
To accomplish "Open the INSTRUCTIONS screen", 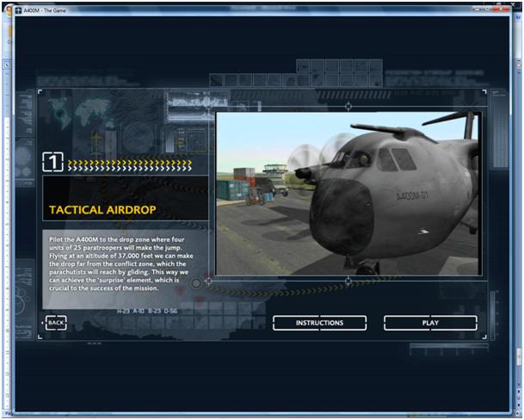I will pyautogui.click(x=319, y=323).
